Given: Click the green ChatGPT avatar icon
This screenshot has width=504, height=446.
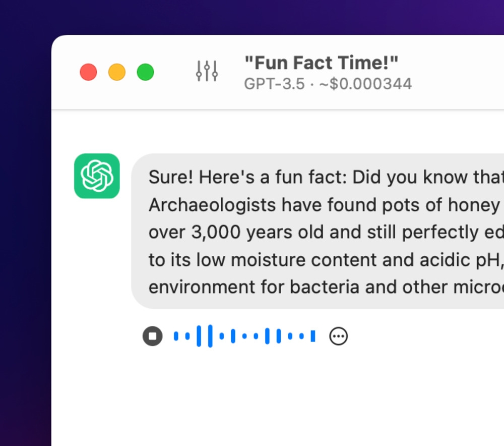Looking at the screenshot, I should coord(97,176).
